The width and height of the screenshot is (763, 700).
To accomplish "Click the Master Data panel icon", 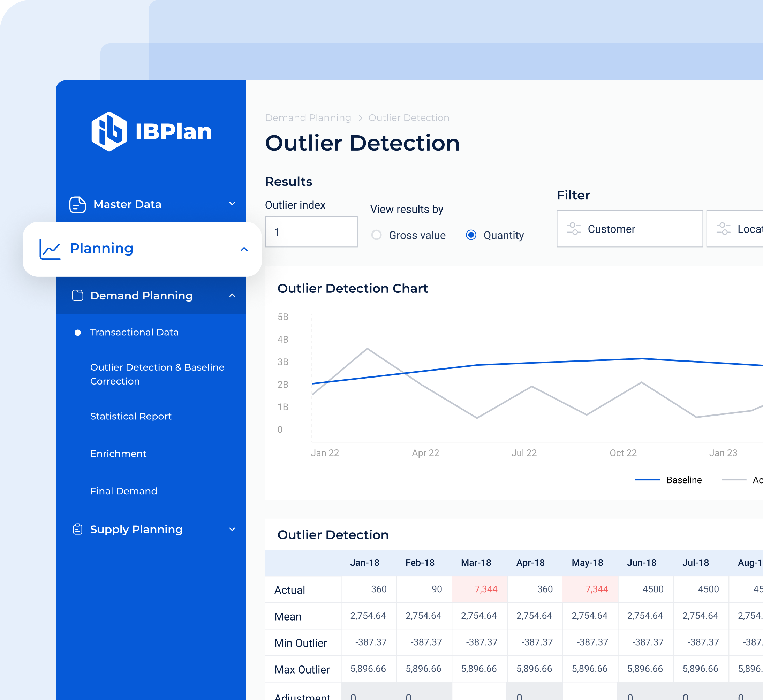I will tap(75, 205).
